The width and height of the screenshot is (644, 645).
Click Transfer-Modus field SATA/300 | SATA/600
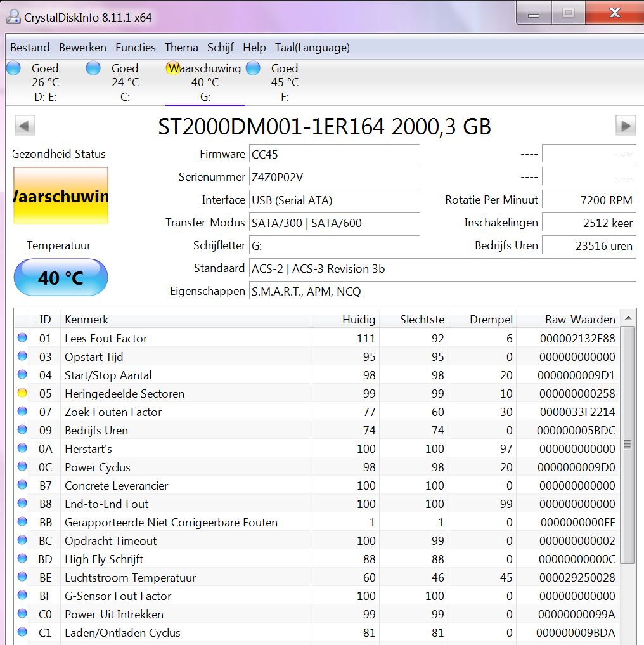(334, 223)
